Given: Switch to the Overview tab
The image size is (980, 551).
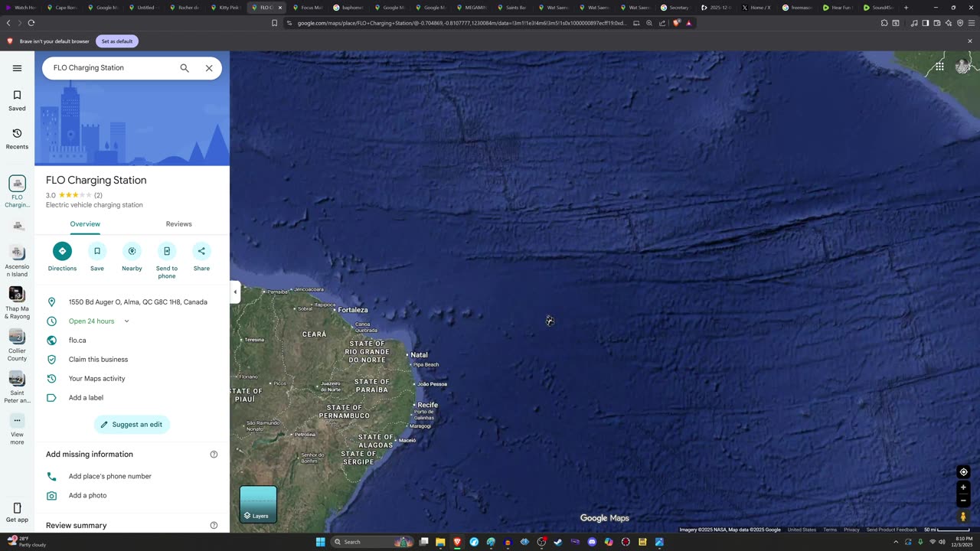Looking at the screenshot, I should tap(85, 224).
